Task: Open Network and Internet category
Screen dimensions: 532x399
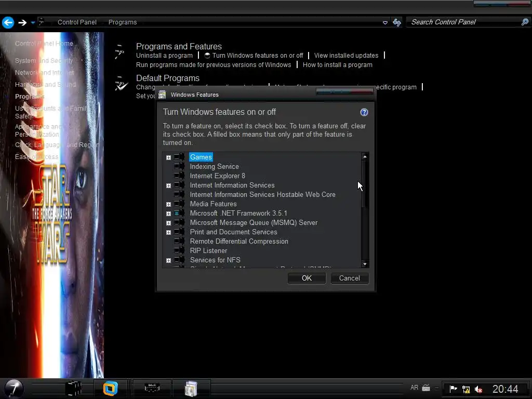Action: coord(45,73)
